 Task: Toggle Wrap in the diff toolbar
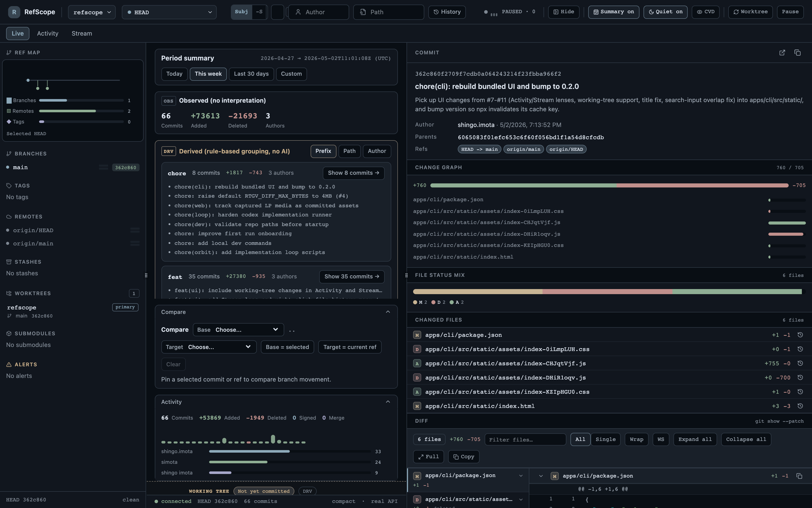[636, 439]
